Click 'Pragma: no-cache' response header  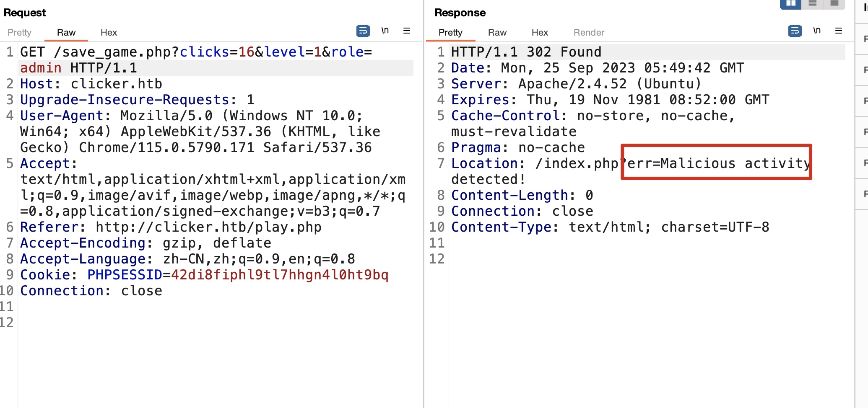(518, 147)
